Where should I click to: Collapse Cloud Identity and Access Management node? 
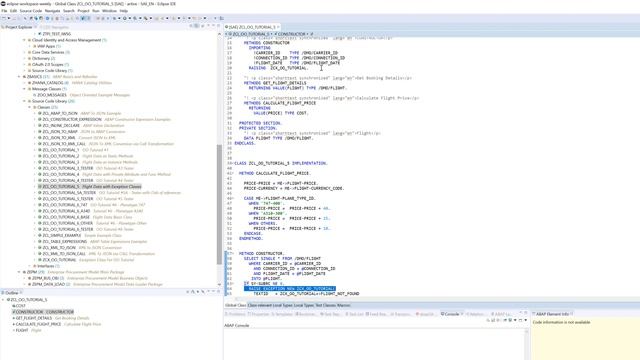pyautogui.click(x=24, y=40)
